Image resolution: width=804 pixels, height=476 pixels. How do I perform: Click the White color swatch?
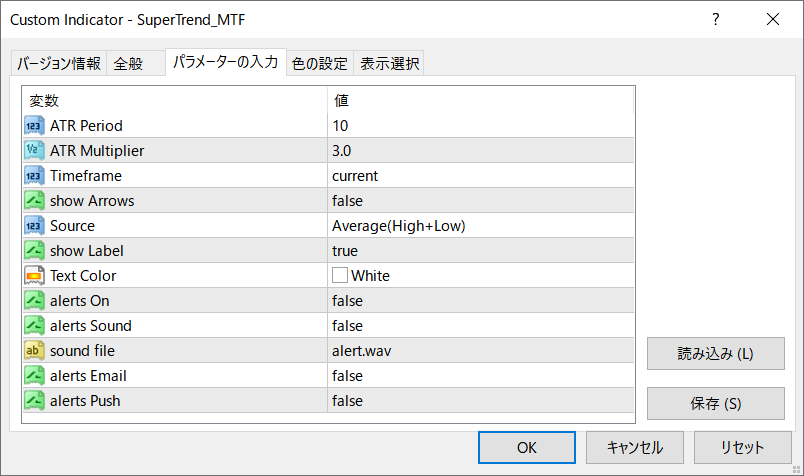click(340, 276)
